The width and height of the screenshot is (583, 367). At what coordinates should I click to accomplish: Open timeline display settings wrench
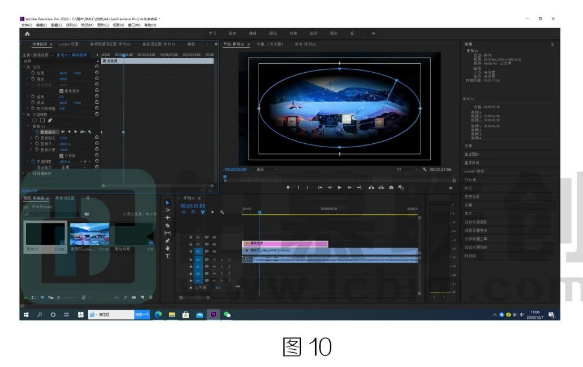pos(222,212)
